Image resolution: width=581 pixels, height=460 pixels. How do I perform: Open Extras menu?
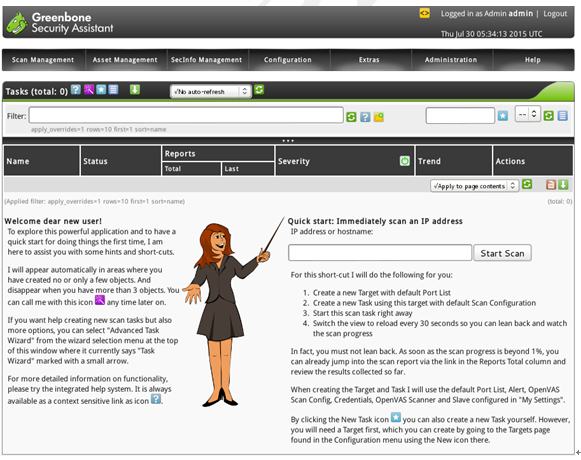point(369,60)
